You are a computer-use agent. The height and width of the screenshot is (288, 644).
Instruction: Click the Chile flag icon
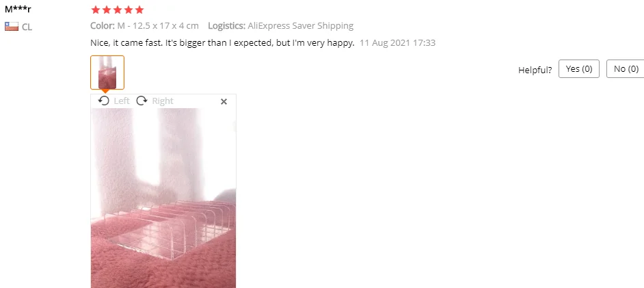point(12,27)
